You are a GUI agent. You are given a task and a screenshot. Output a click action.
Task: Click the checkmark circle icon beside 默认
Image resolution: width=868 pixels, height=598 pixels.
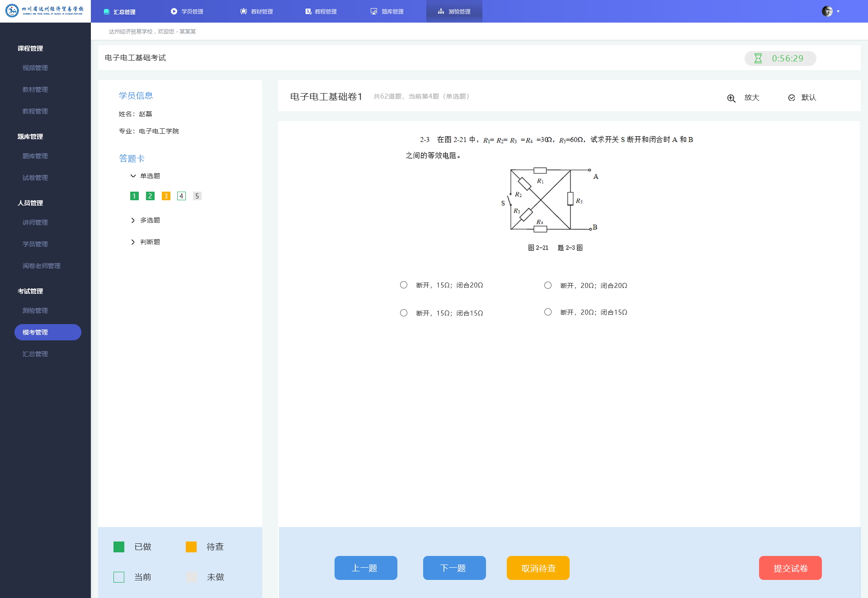pos(792,98)
